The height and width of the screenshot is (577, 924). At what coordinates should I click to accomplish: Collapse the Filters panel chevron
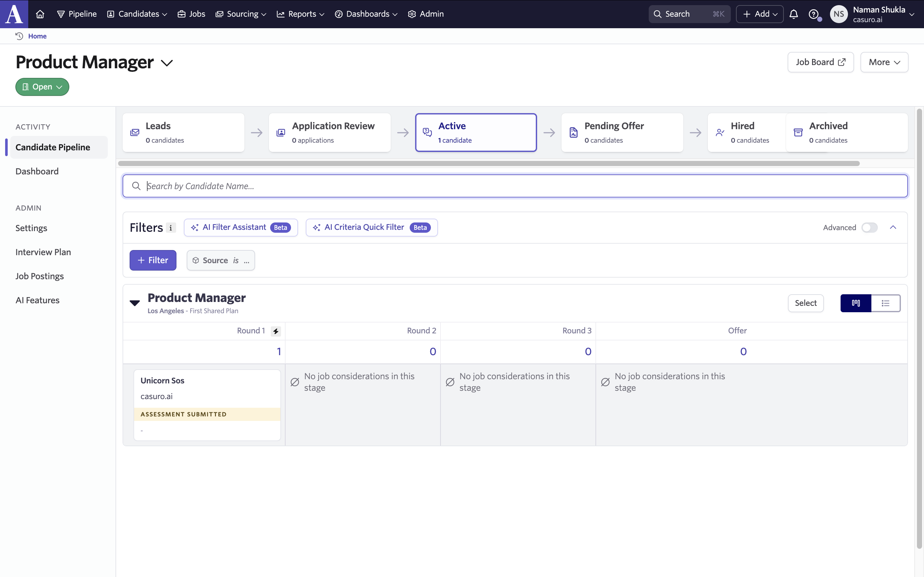click(x=893, y=228)
